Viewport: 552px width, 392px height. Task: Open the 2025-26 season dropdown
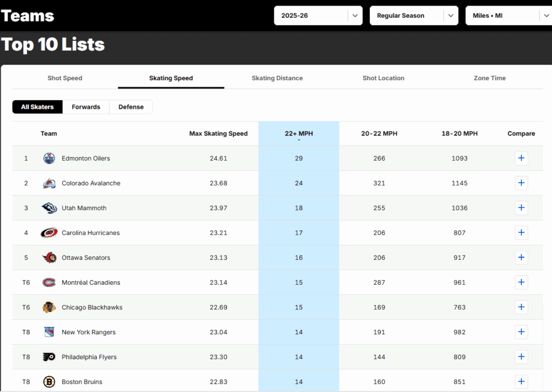pos(318,16)
